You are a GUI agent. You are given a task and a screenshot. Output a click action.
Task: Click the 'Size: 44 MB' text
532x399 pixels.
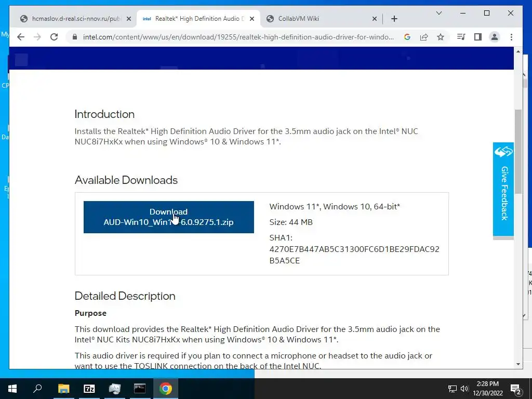pyautogui.click(x=291, y=222)
